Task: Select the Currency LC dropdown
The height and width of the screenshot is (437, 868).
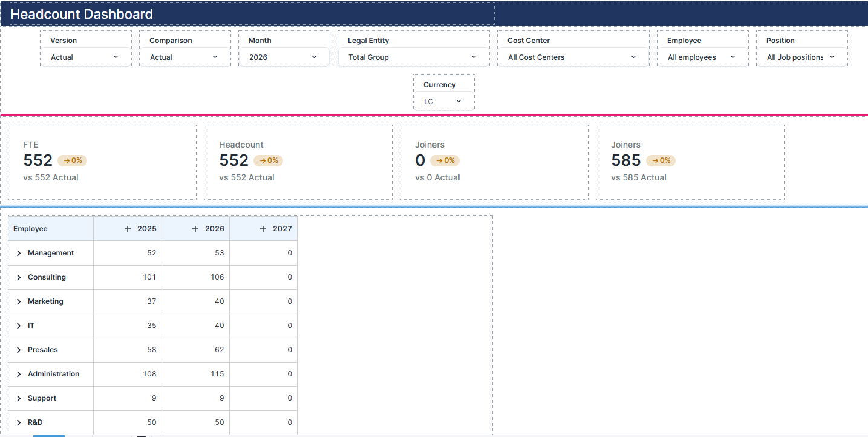Action: 443,102
